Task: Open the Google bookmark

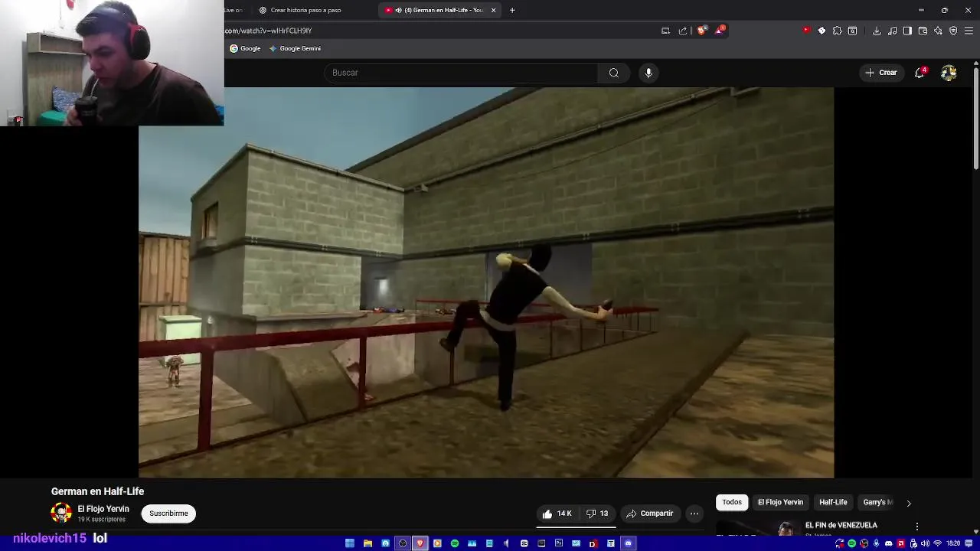Action: point(245,48)
